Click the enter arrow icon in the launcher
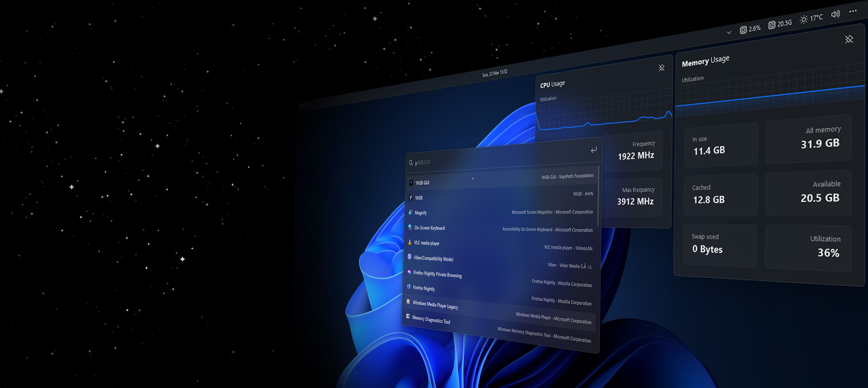The height and width of the screenshot is (388, 868). tap(594, 150)
